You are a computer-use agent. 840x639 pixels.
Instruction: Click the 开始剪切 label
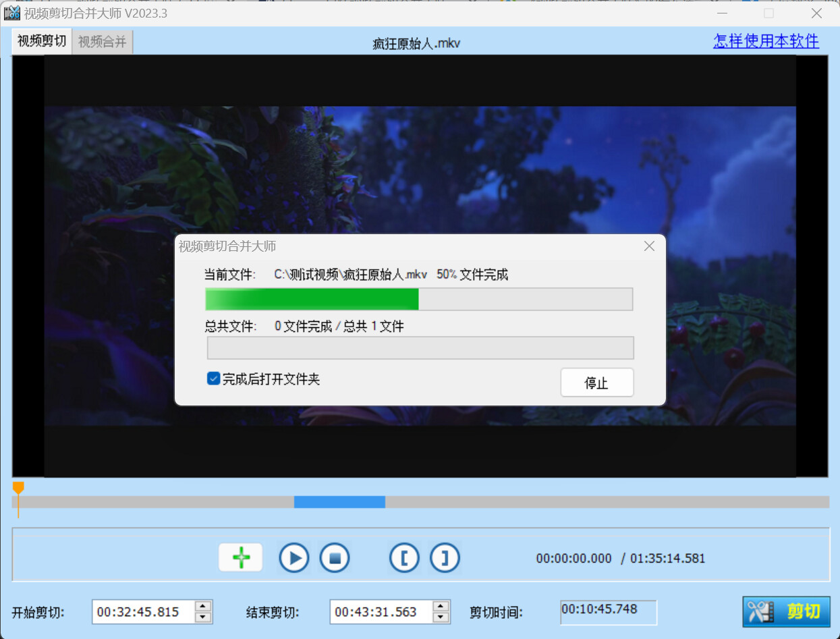[38, 613]
